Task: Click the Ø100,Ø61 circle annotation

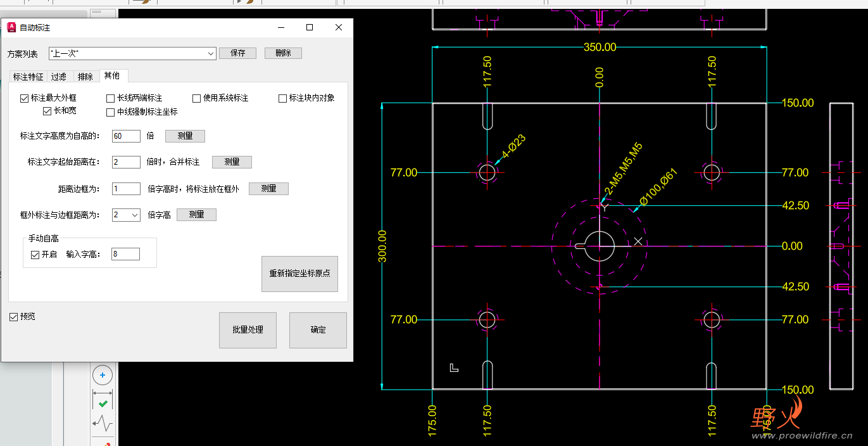Action: (x=658, y=188)
